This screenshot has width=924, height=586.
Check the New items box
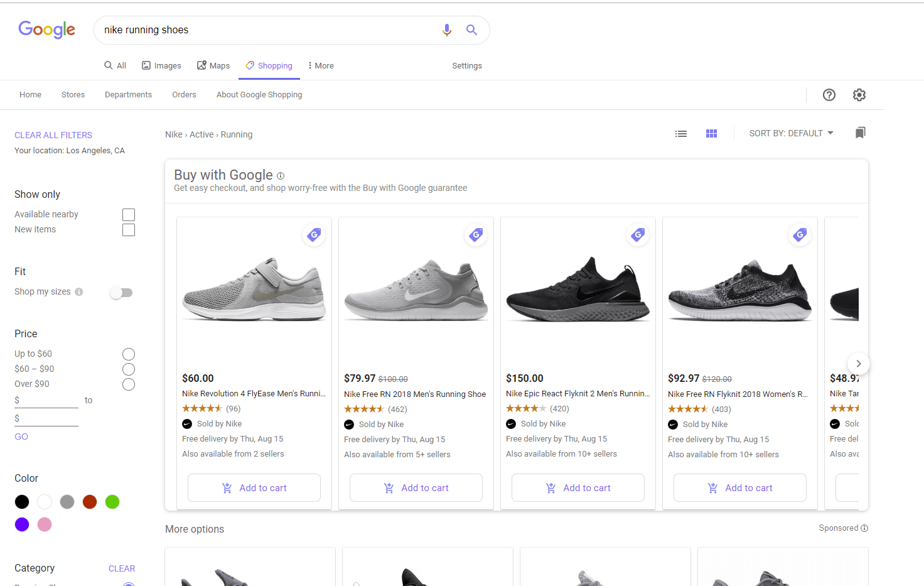pos(129,230)
